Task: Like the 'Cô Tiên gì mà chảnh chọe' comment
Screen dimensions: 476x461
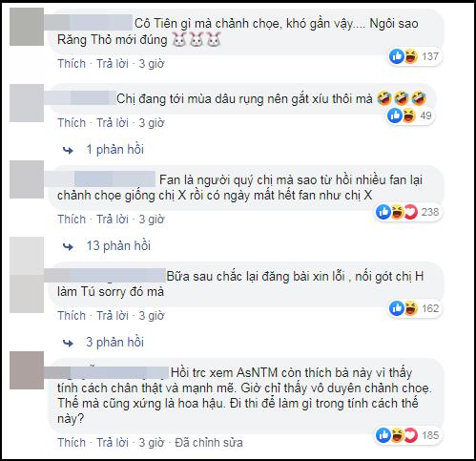Action: [x=72, y=64]
